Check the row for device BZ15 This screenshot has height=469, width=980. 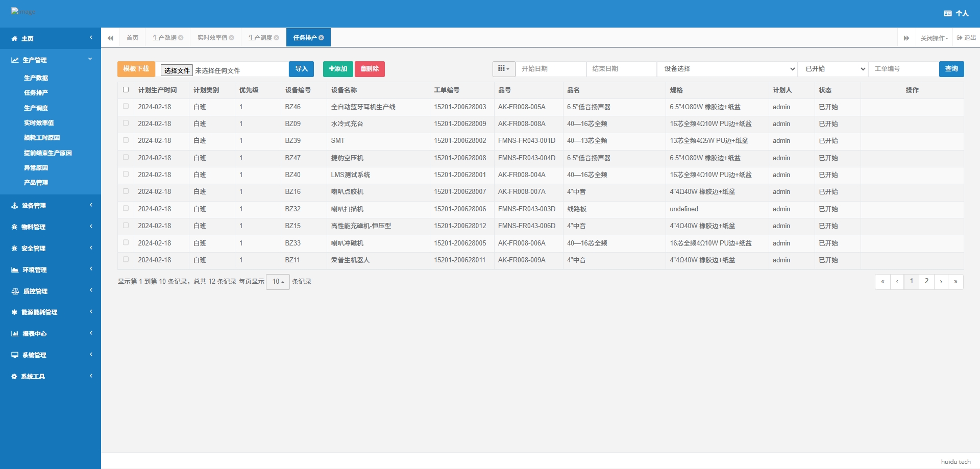pos(126,226)
